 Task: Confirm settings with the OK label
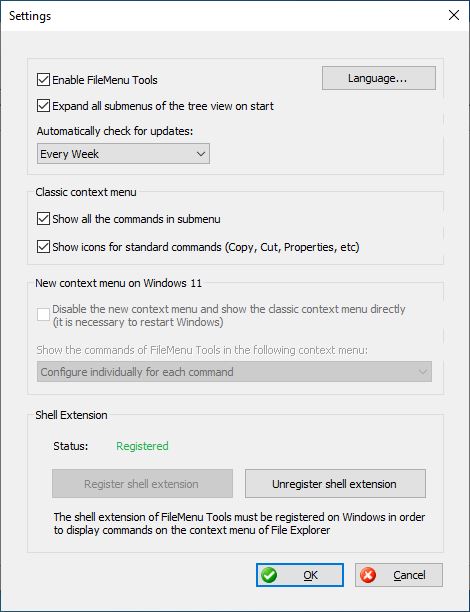point(311,575)
